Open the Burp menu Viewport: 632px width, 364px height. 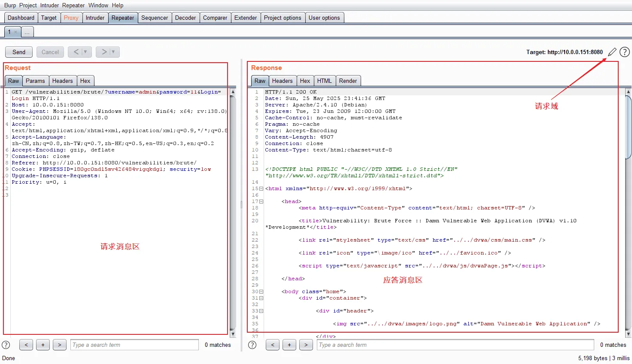click(x=10, y=5)
